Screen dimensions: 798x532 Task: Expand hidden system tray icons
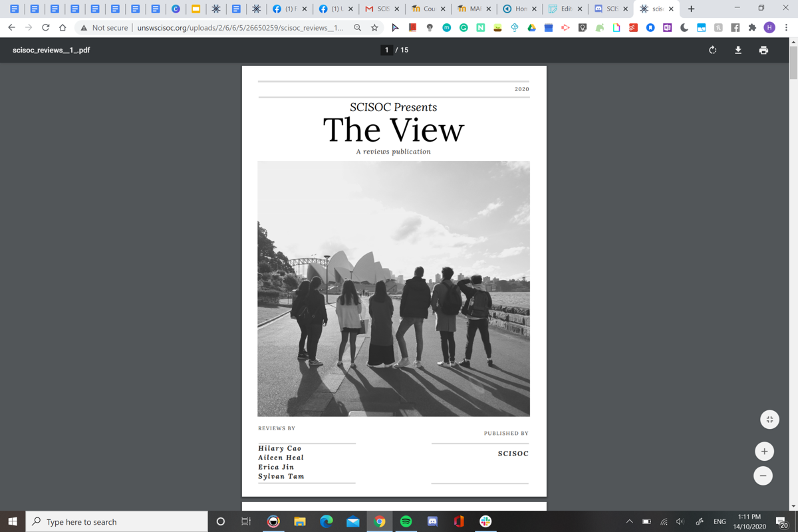click(x=629, y=521)
